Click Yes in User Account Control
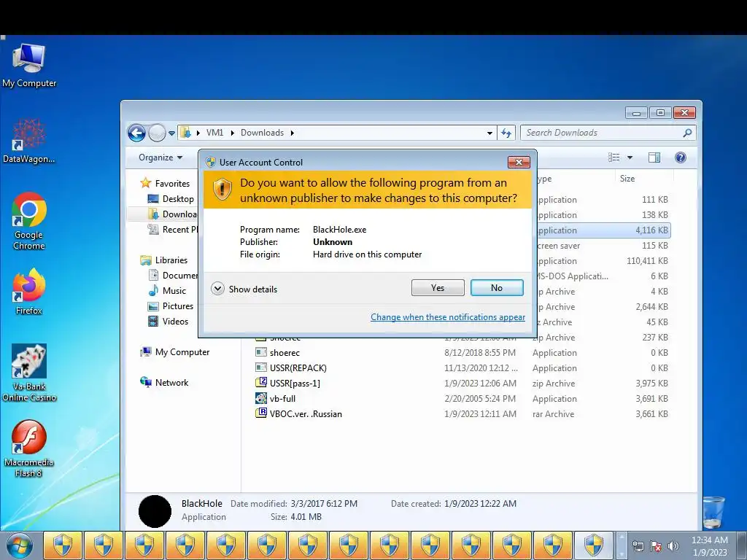Viewport: 747px width, 560px height. 438,287
